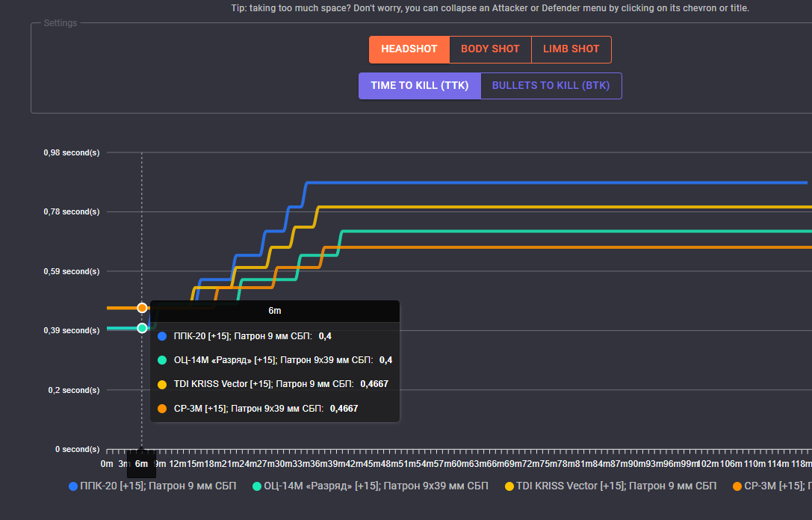Click the 0,39 second(s) y-axis label
The height and width of the screenshot is (520, 812).
pyautogui.click(x=72, y=330)
